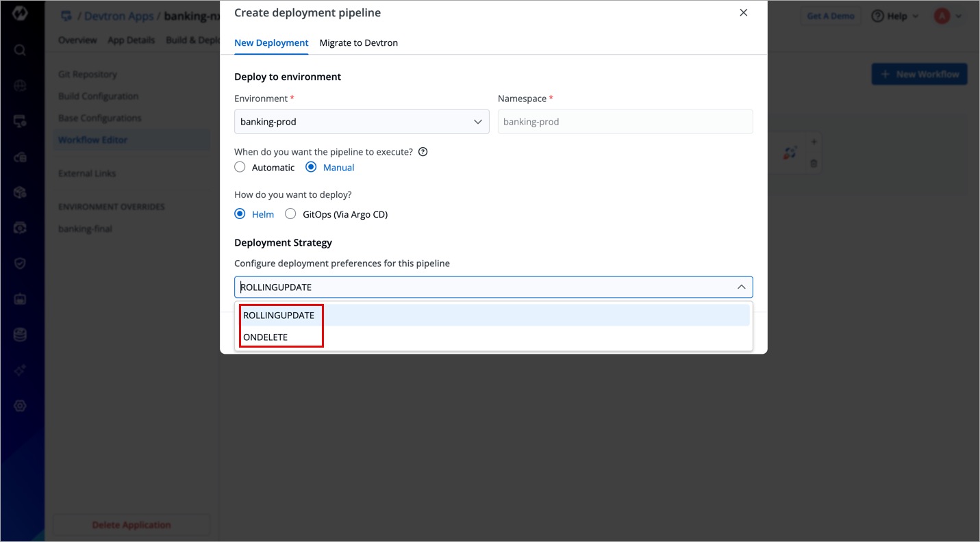Switch to the Migrate to Devtron tab
The height and width of the screenshot is (542, 980).
tap(358, 42)
